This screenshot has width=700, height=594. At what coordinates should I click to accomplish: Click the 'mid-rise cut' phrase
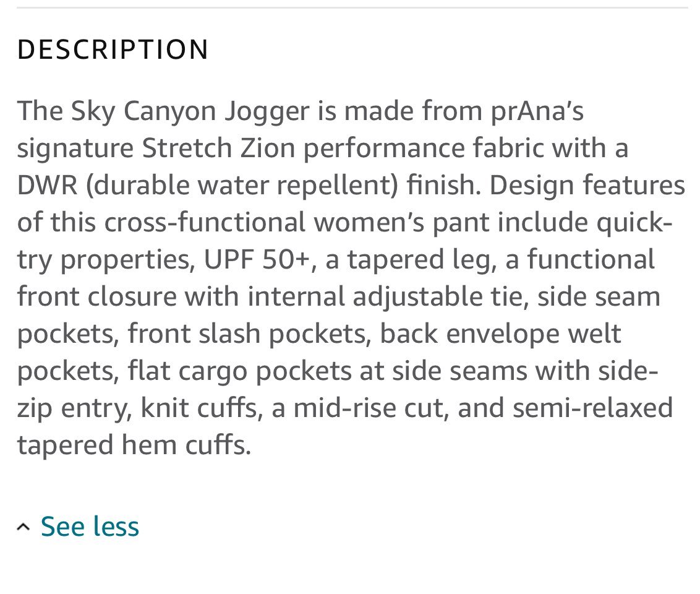point(370,408)
